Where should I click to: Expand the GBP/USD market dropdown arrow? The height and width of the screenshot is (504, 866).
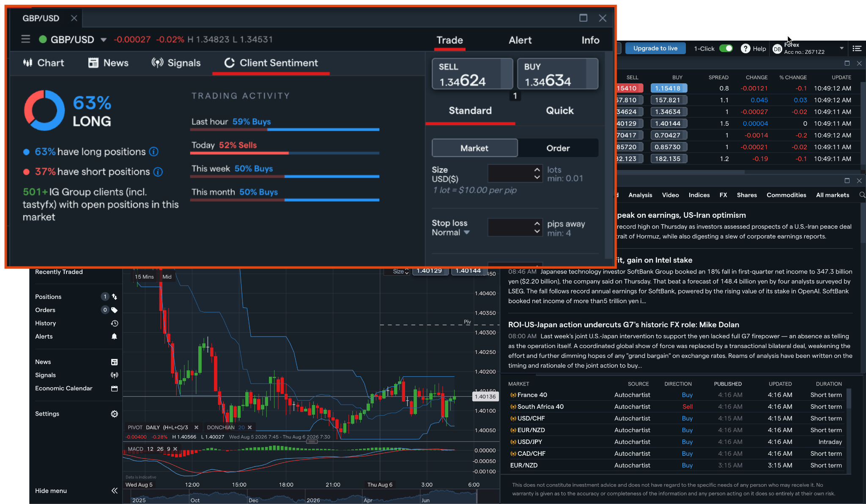point(104,40)
